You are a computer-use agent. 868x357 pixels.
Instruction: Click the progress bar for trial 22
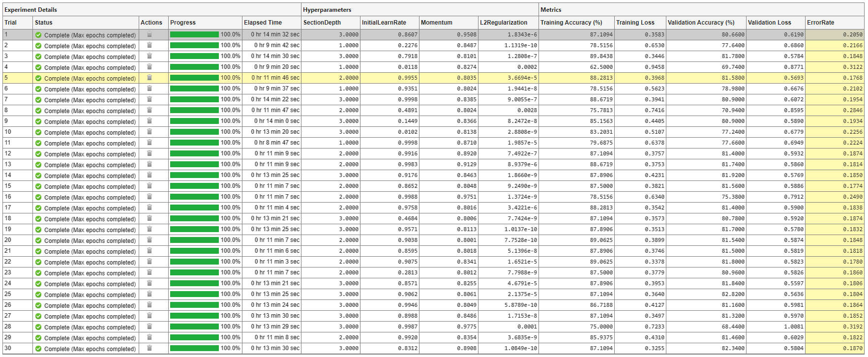[x=194, y=262]
